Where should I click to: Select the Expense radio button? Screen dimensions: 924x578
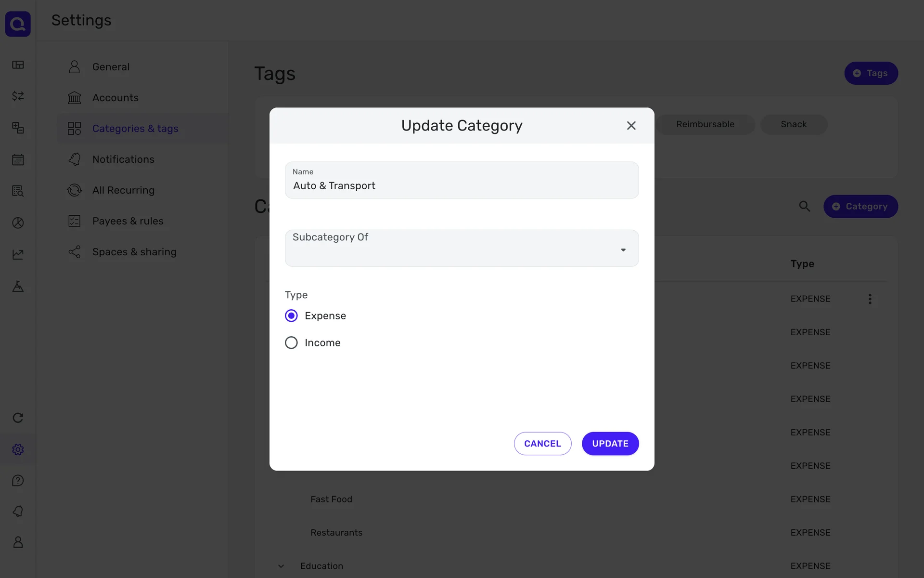(291, 316)
